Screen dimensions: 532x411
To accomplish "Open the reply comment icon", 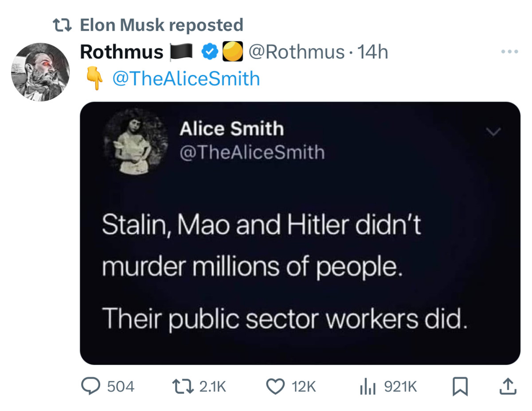I will click(x=92, y=387).
